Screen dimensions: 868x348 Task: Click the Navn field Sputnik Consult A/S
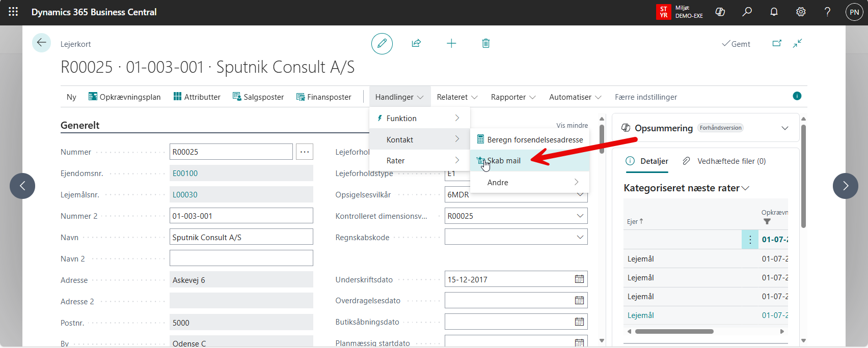click(241, 237)
